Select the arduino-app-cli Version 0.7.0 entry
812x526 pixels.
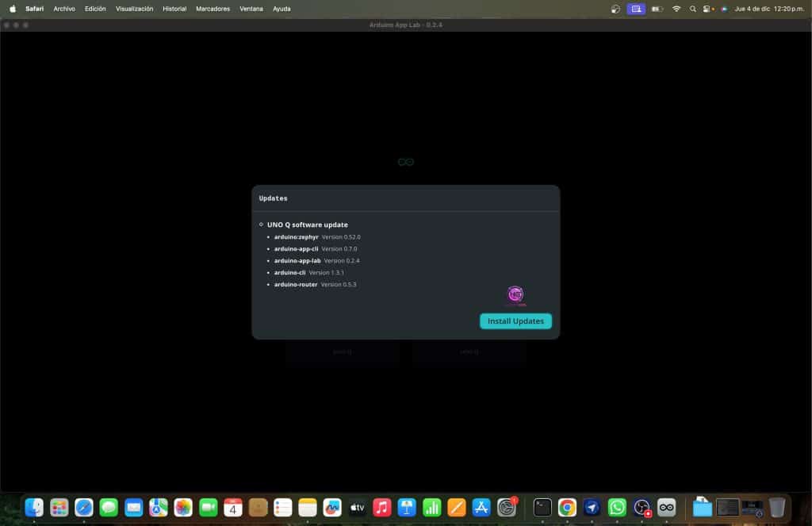coord(316,249)
